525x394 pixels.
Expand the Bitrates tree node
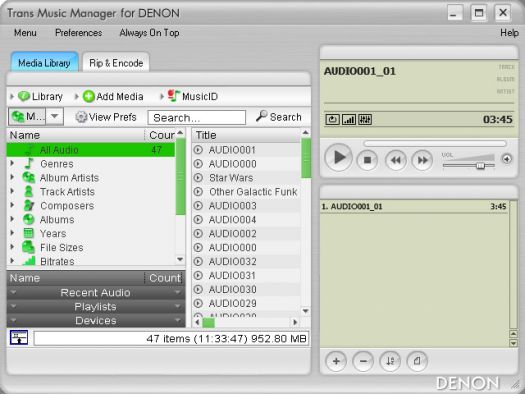pos(12,261)
